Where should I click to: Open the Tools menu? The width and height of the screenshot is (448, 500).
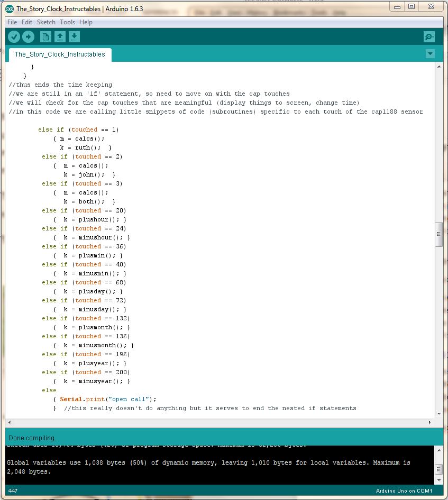pyautogui.click(x=67, y=22)
